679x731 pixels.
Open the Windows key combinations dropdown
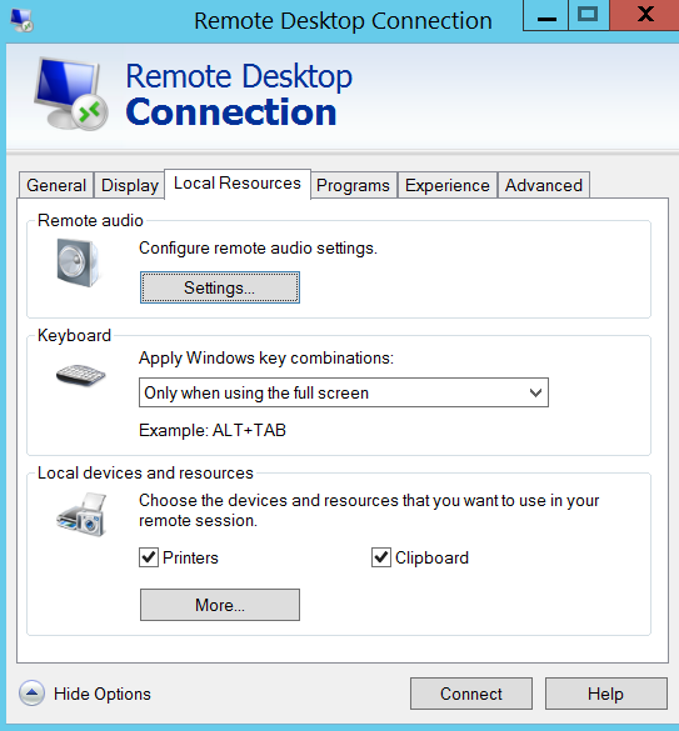[344, 393]
